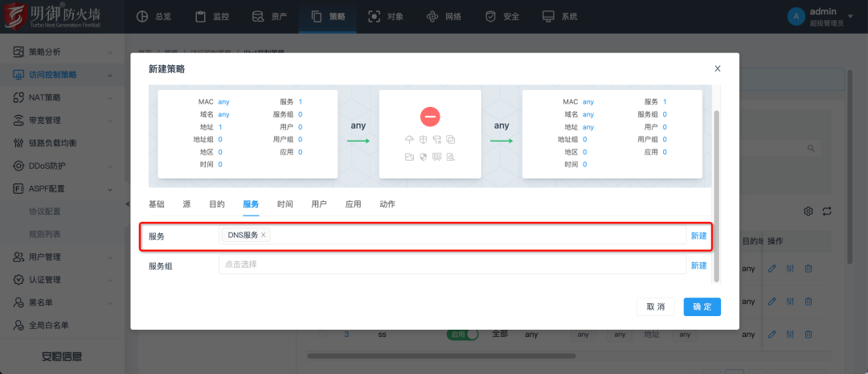
Task: Click the 资产 assets database icon
Action: [x=257, y=16]
